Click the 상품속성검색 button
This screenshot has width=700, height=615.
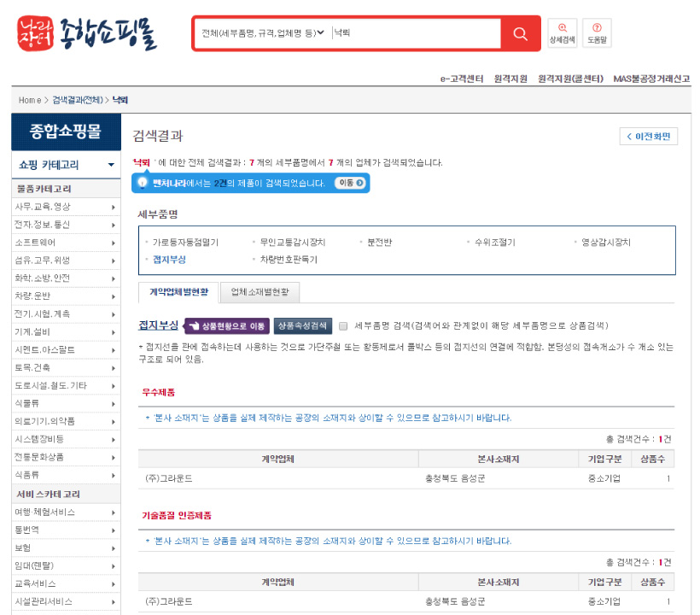(302, 325)
